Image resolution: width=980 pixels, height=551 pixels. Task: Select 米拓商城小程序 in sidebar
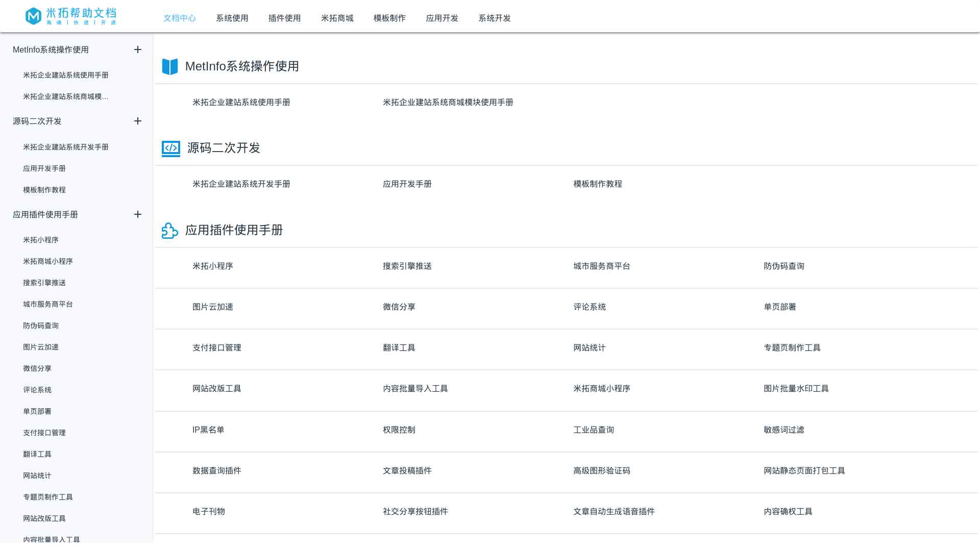pos(48,261)
